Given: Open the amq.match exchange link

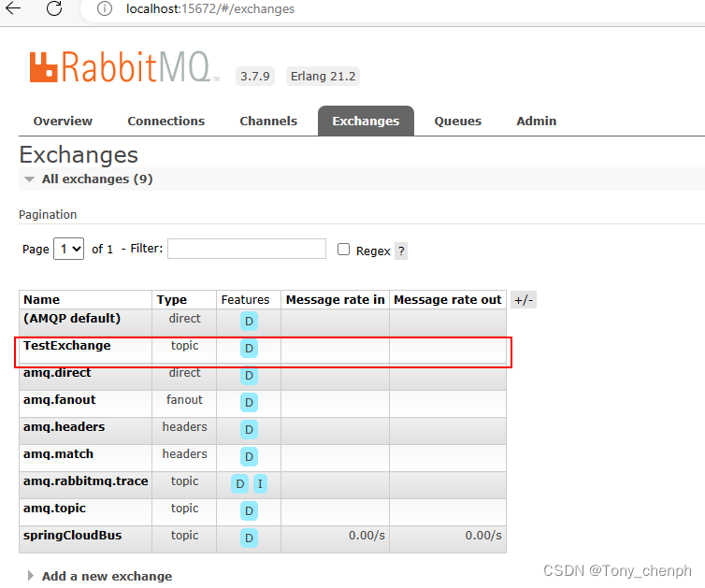Looking at the screenshot, I should pyautogui.click(x=59, y=454).
